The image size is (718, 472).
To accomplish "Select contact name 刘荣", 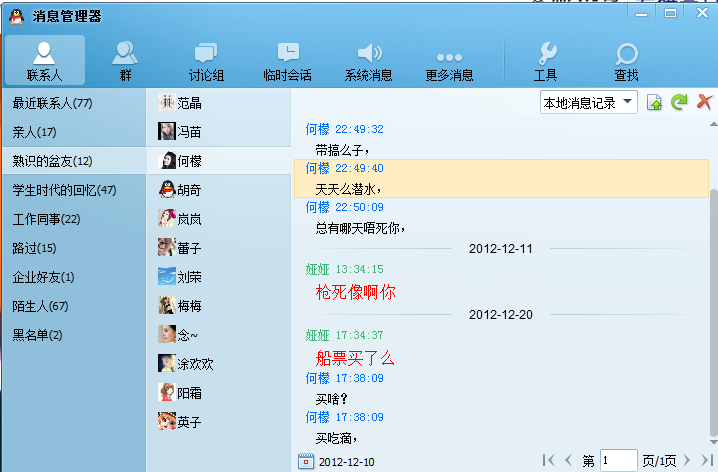I will click(190, 277).
